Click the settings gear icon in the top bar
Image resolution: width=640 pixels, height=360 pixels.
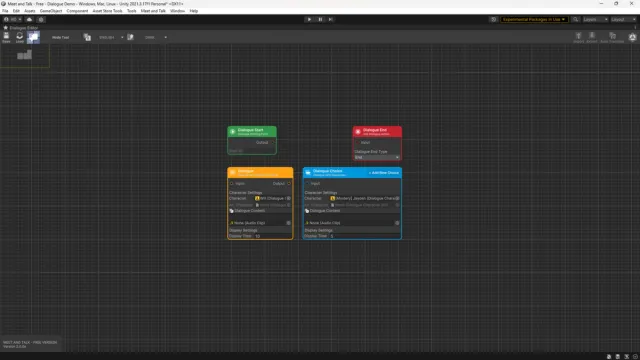click(41, 19)
